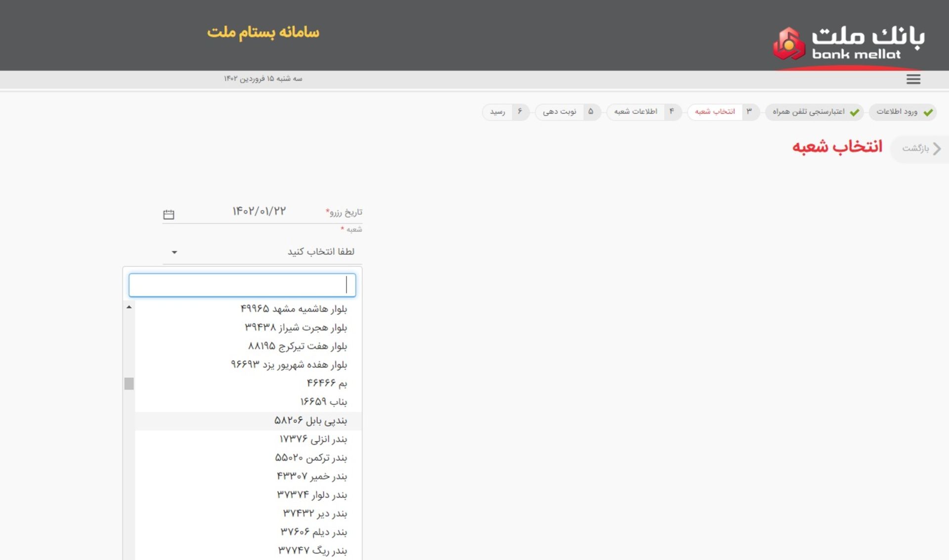This screenshot has width=949, height=560.
Task: Click the Bank Mellat logo
Action: pyautogui.click(x=848, y=43)
